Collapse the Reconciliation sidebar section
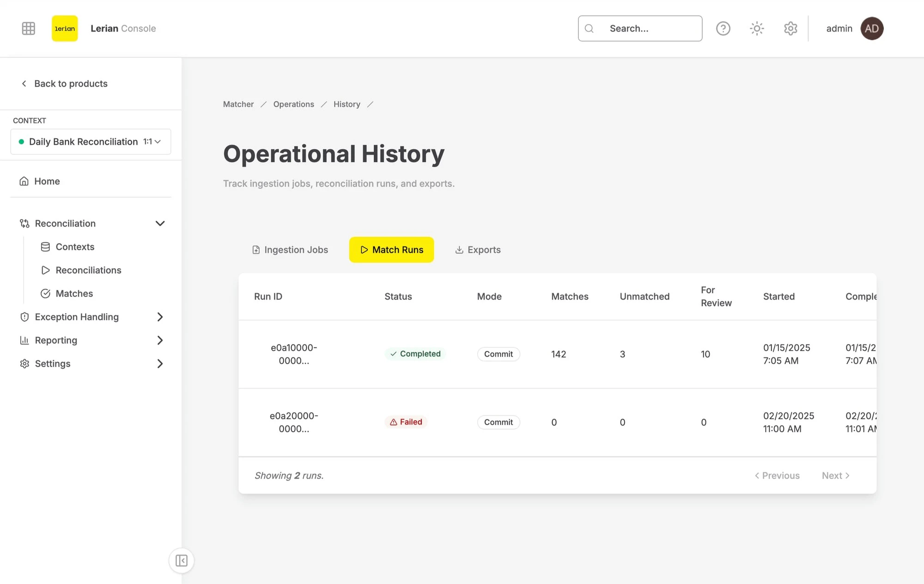 tap(160, 223)
